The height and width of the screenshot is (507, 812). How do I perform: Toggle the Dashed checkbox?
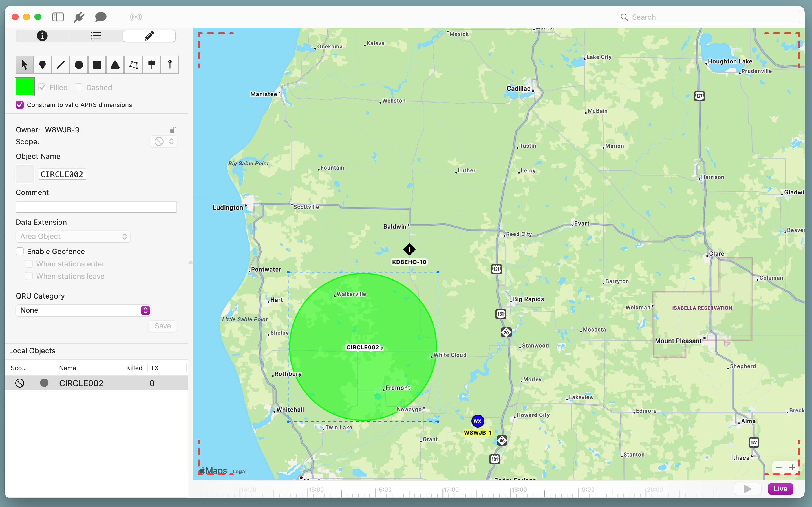point(79,88)
